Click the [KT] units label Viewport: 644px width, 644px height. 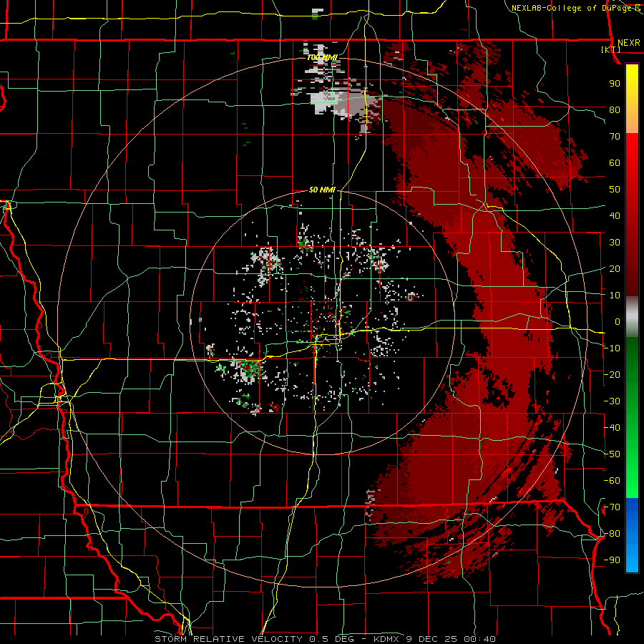pos(611,49)
